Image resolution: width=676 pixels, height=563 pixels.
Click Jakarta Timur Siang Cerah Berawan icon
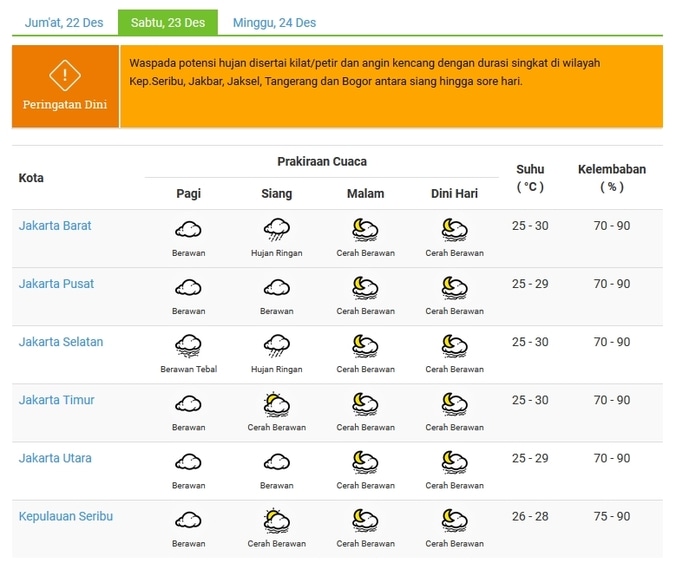(x=277, y=405)
